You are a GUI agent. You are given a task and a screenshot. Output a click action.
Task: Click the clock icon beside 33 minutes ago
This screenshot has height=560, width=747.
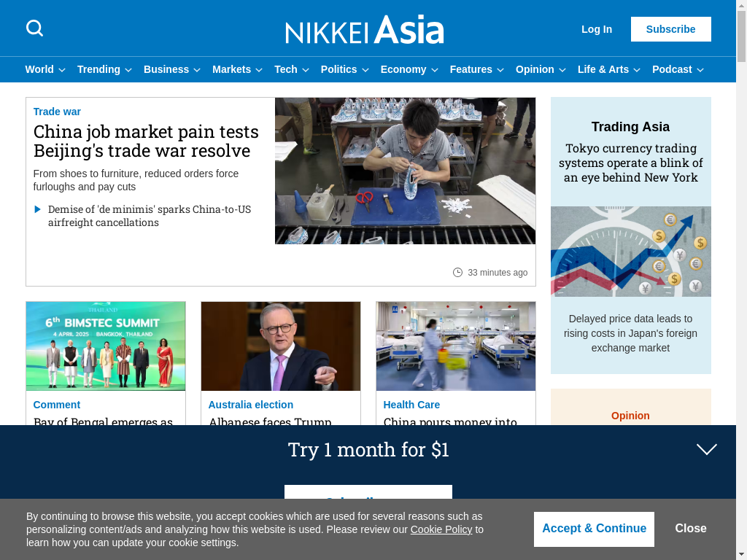click(x=457, y=273)
